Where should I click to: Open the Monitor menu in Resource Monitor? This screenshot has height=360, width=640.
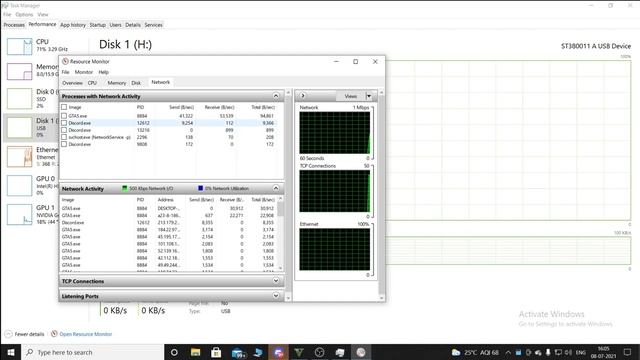84,72
